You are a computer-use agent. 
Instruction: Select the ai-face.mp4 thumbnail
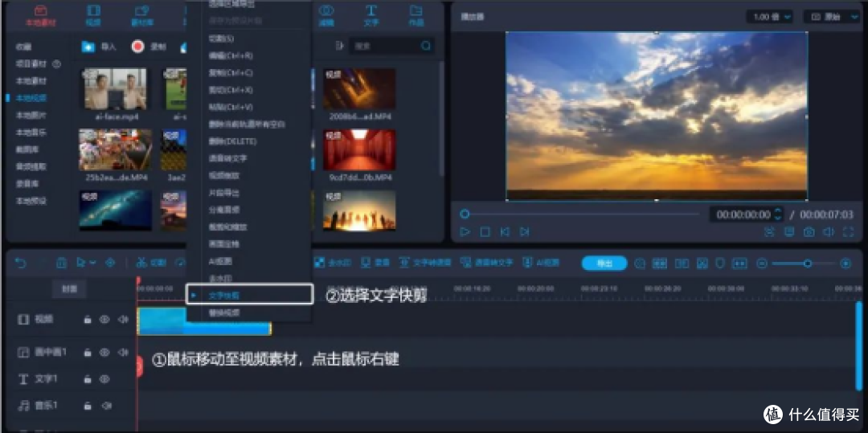[115, 89]
